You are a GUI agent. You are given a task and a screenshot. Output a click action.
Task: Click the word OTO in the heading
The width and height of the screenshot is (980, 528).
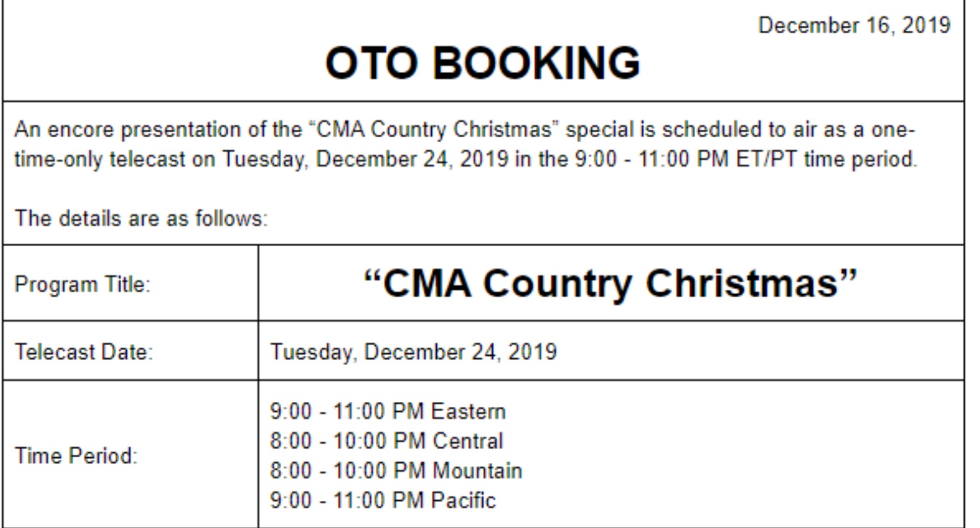point(372,63)
